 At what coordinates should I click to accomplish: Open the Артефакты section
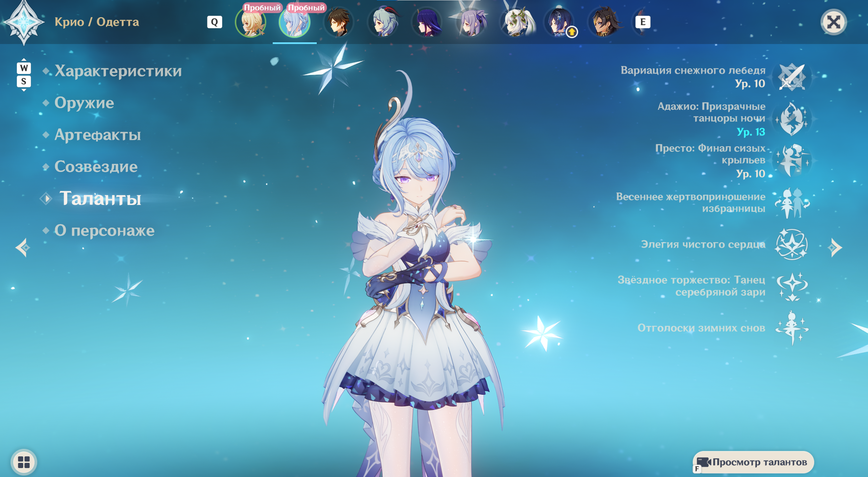[98, 135]
